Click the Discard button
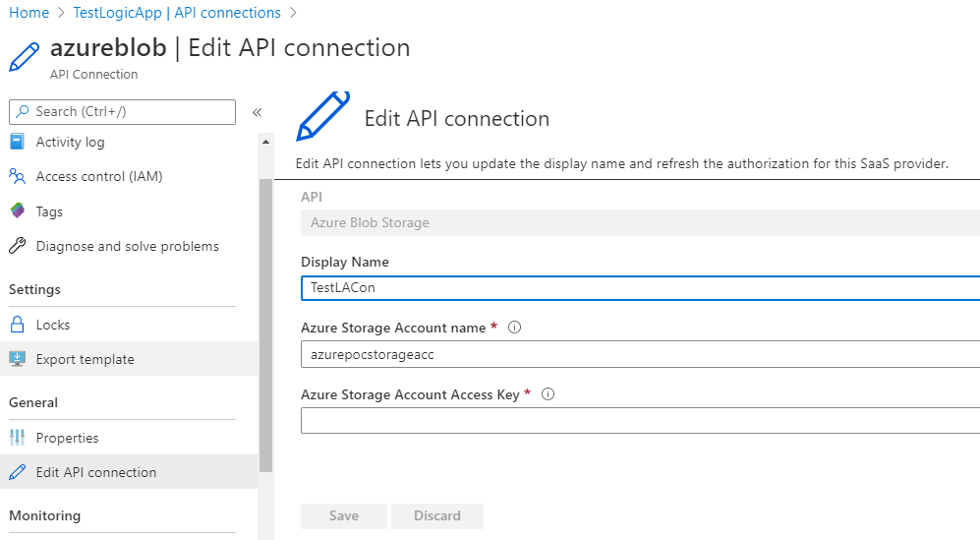The image size is (980, 540). [436, 515]
